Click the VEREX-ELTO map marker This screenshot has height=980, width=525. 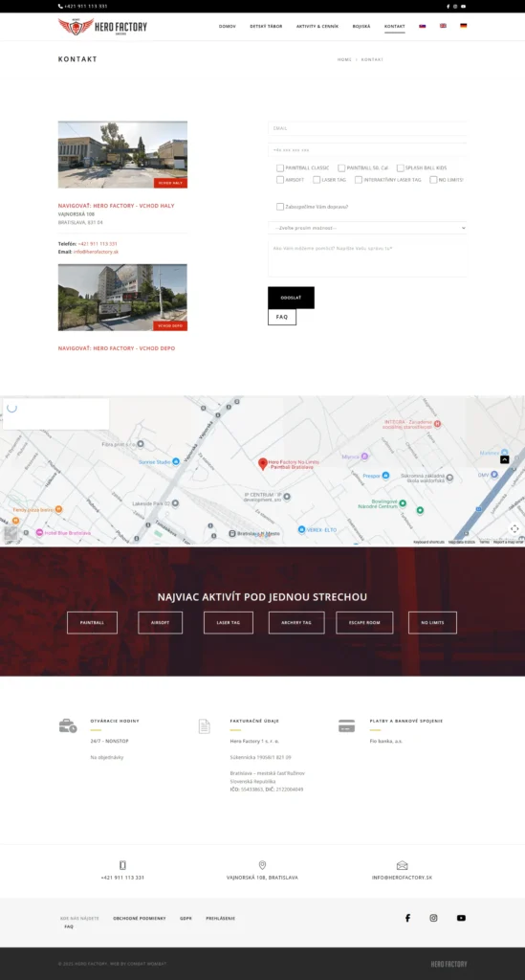[x=301, y=529]
